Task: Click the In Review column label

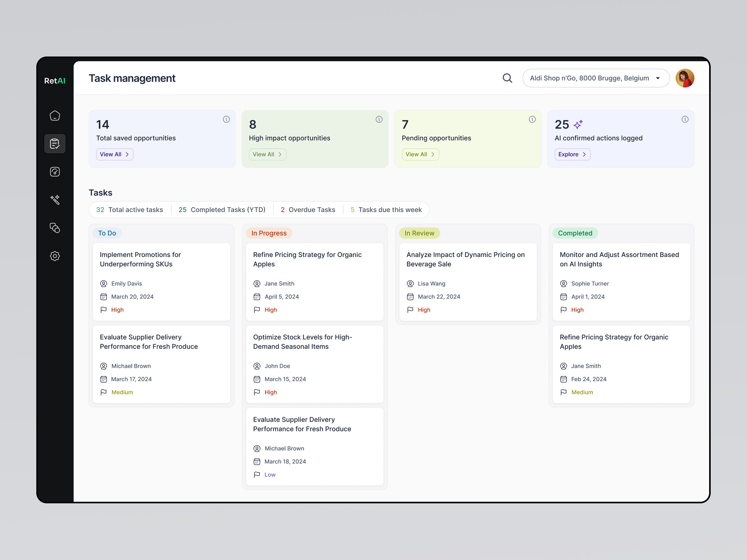Action: coord(419,233)
